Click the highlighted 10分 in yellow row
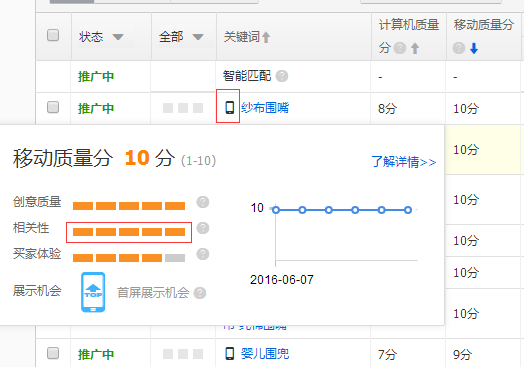 pyautogui.click(x=466, y=149)
